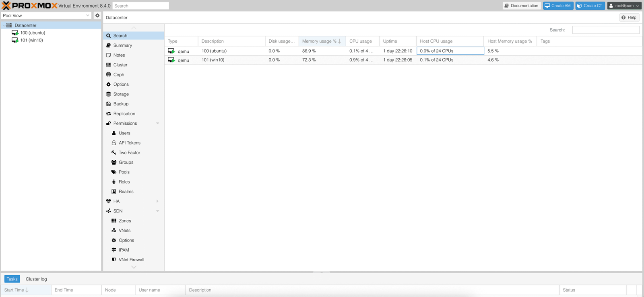Viewport: 644px width, 297px height.
Task: Sort by Memory usage % column header
Action: tap(319, 41)
